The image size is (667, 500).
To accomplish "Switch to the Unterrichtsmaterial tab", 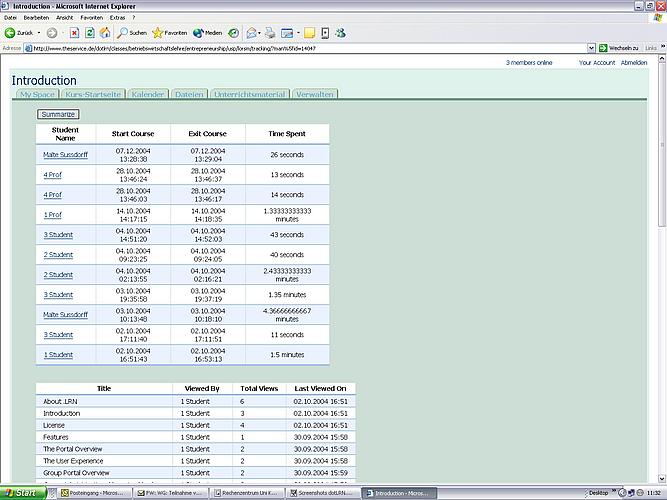I will (250, 94).
